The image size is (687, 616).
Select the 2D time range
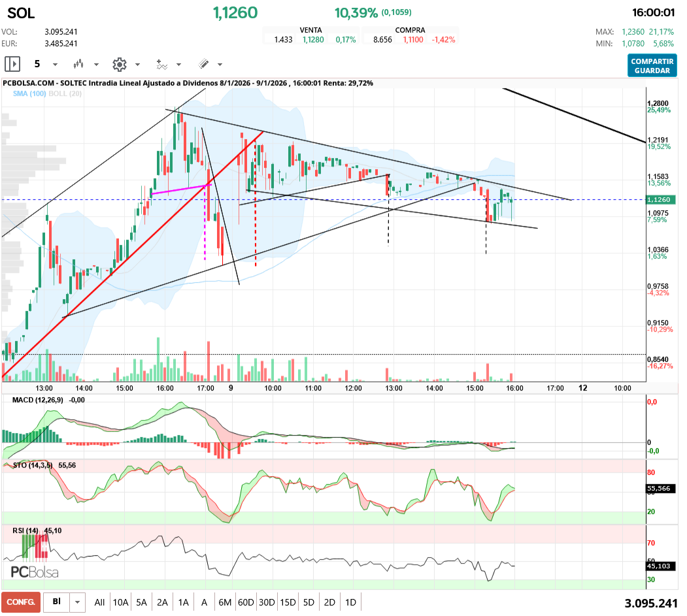click(329, 602)
